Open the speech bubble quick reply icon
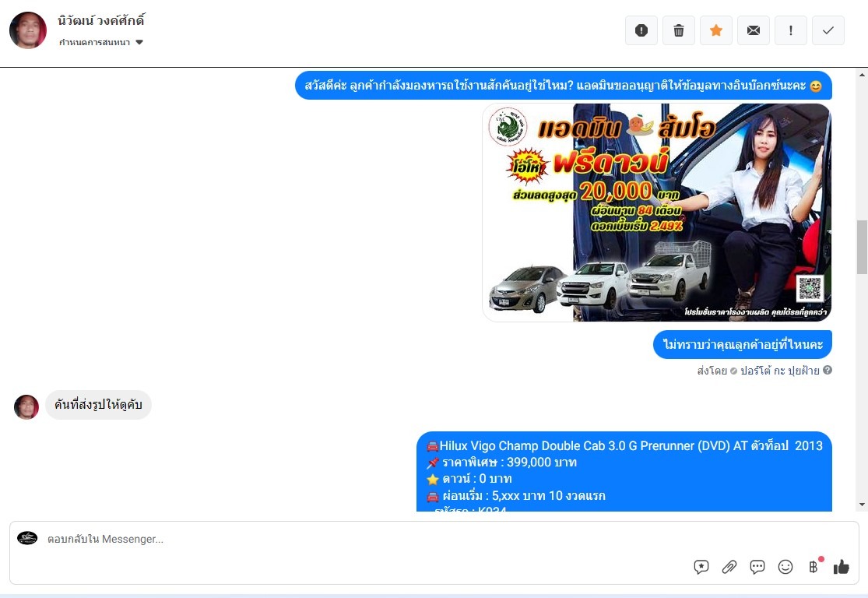Viewport: 868px width, 598px height. coord(757,567)
